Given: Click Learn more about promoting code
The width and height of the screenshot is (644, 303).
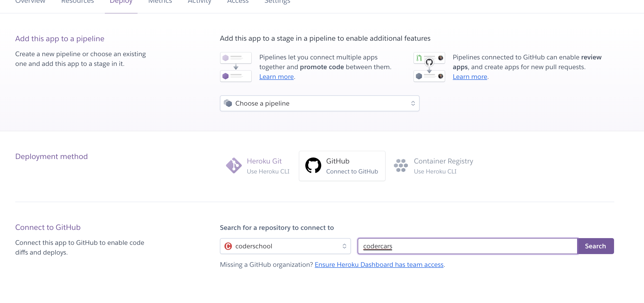Looking at the screenshot, I should [276, 77].
